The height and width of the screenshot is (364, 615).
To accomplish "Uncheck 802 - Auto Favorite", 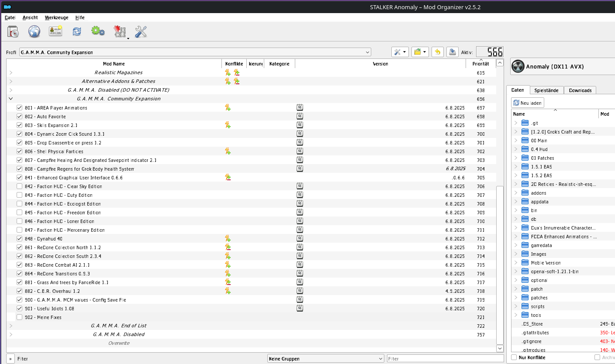I will coord(19,116).
